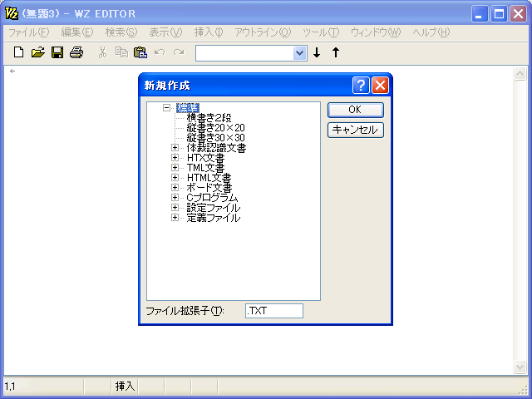The width and height of the screenshot is (532, 399).
Task: Open the 検索(S) menu
Action: [121, 32]
